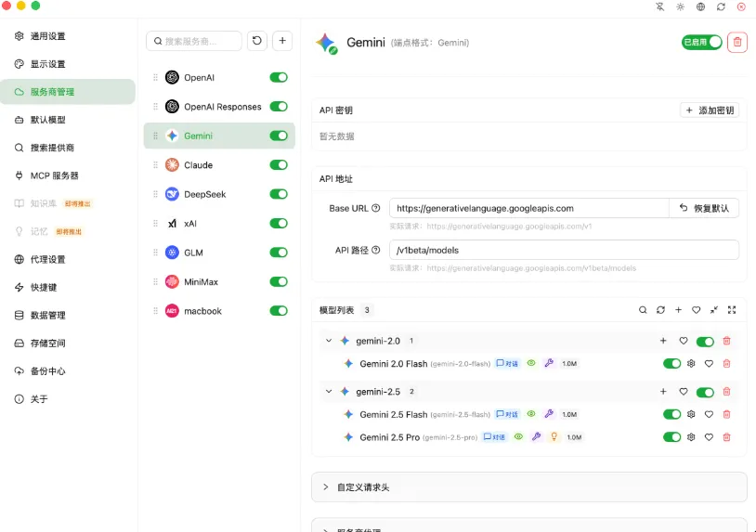Viewport: 756px width, 532px height.
Task: Select OpenAI Responses provider
Action: (x=219, y=107)
